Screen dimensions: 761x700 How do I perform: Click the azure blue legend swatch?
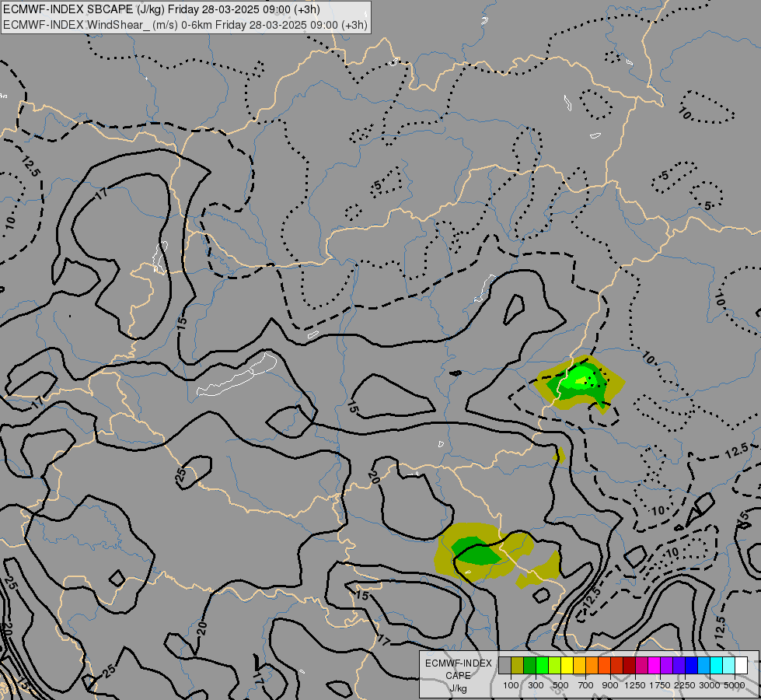click(x=703, y=666)
